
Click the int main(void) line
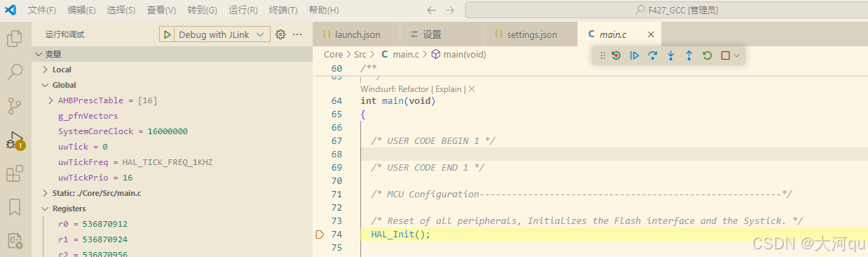pyautogui.click(x=398, y=101)
